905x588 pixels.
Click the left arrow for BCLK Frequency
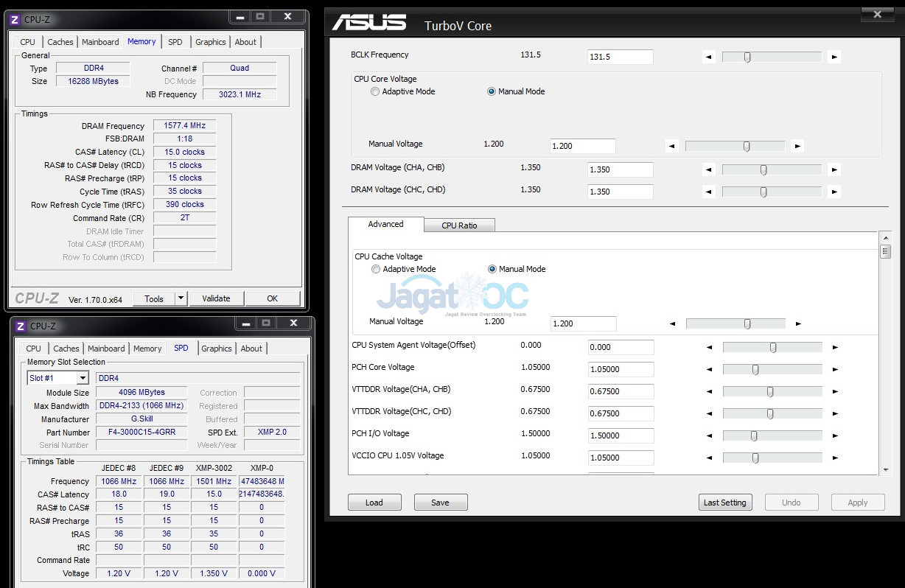(708, 57)
